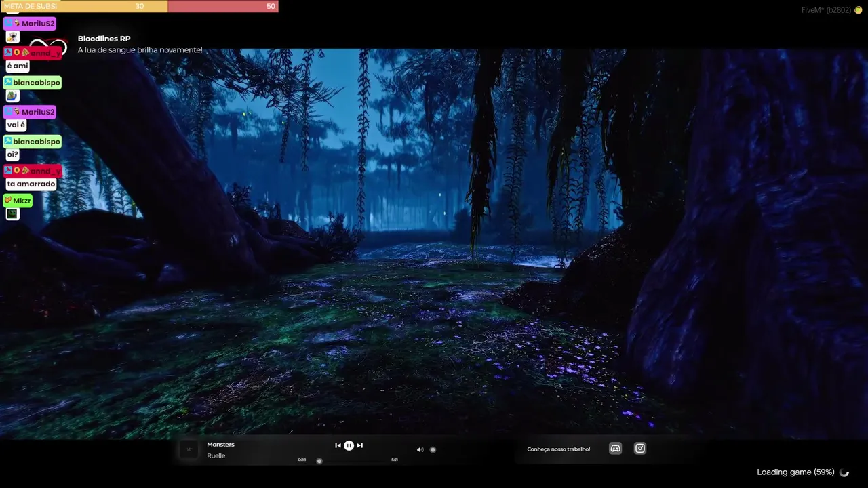
Task: Click the yellow icon beside the FiveM label
Action: coord(859,10)
